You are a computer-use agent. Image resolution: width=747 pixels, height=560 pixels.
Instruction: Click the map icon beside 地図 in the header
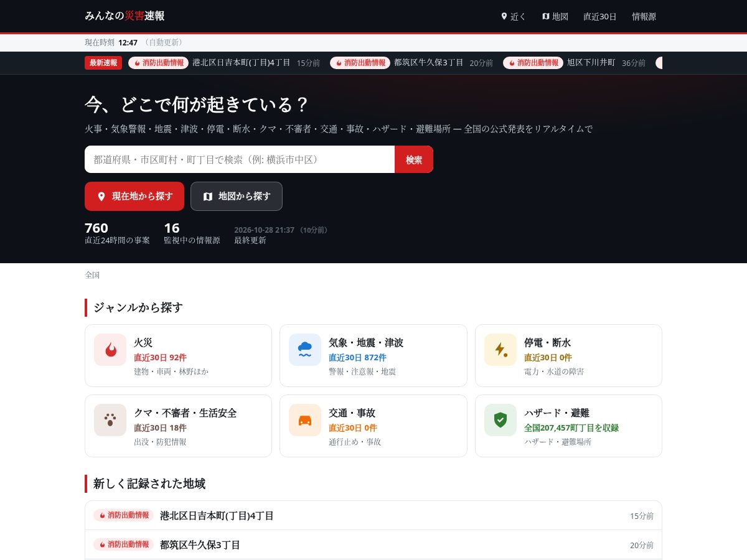(546, 16)
